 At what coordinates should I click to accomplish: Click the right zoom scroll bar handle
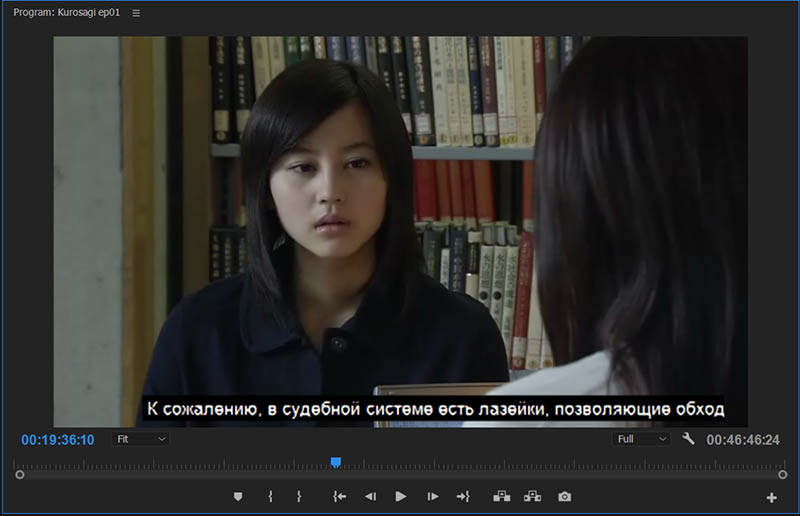[x=783, y=475]
